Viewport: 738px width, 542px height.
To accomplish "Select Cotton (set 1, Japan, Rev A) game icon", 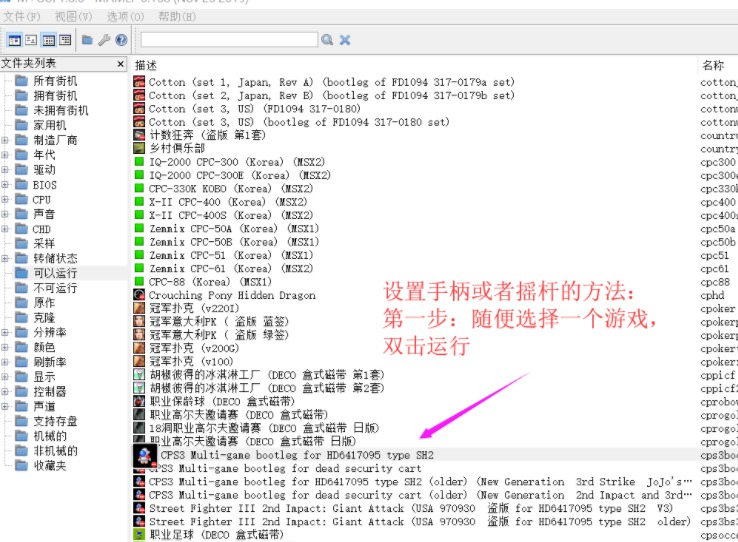I will click(x=139, y=82).
